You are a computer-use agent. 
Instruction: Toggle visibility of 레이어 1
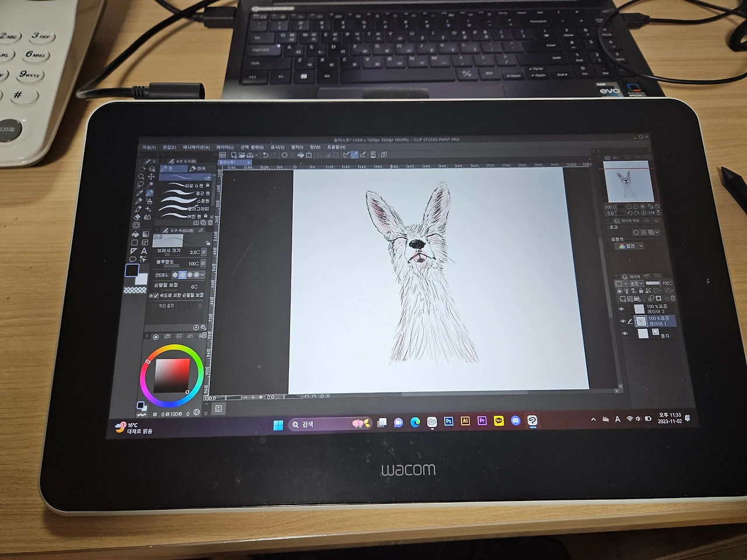(x=623, y=321)
